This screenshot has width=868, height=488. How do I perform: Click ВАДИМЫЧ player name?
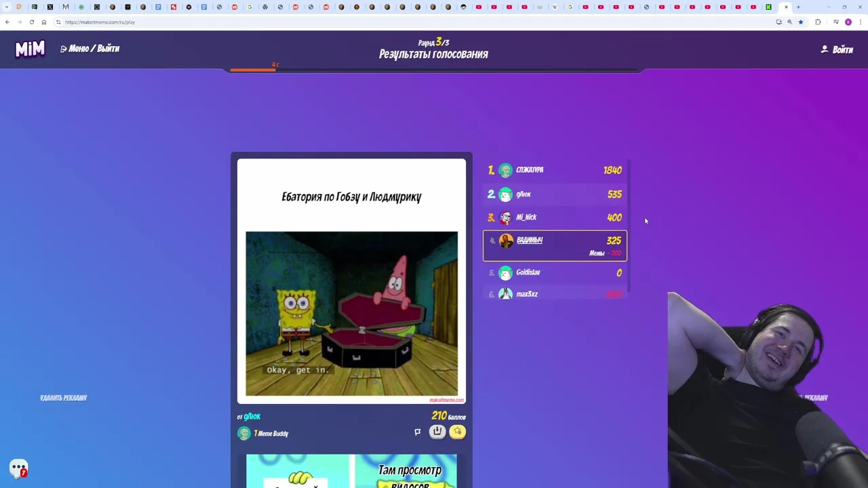pyautogui.click(x=530, y=240)
